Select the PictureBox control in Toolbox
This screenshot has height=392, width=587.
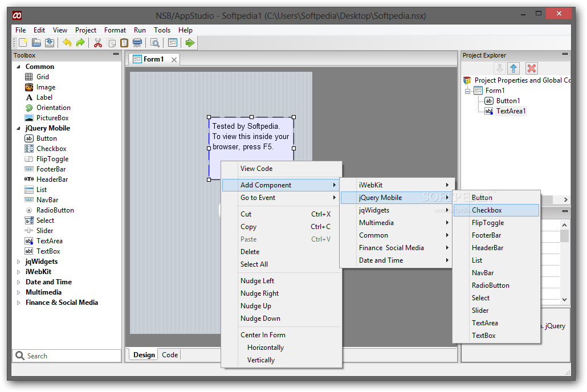47,118
